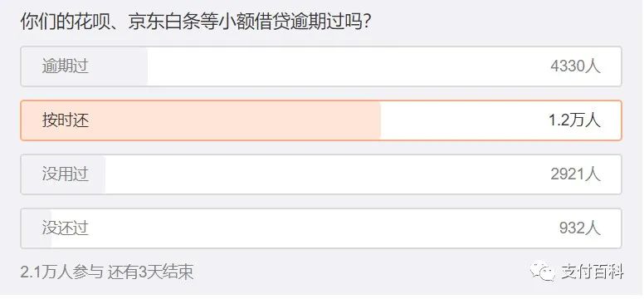Click the WeChat logo icon in watermark
Image resolution: width=644 pixels, height=299 pixels.
click(x=543, y=272)
